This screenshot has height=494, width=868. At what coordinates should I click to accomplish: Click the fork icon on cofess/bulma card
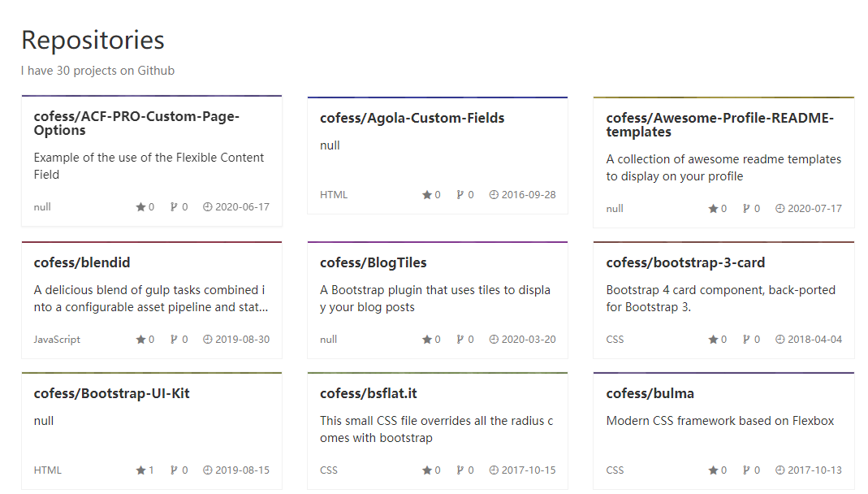click(x=745, y=470)
